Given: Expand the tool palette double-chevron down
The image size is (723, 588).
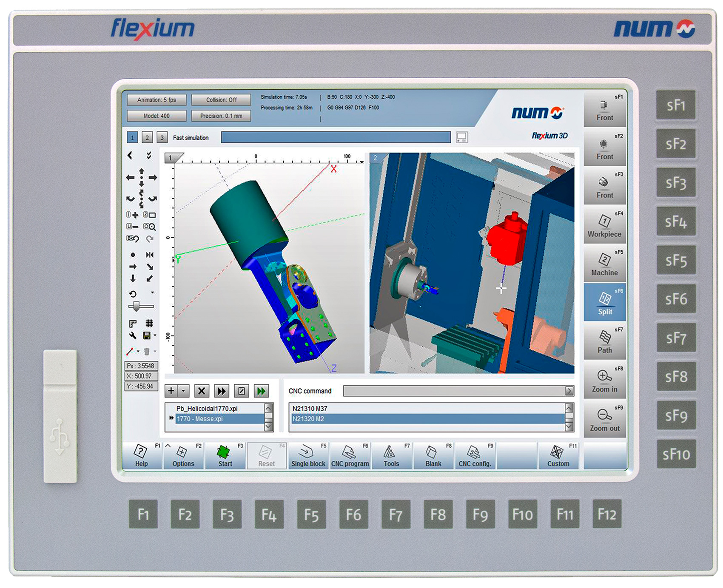Looking at the screenshot, I should (x=149, y=156).
